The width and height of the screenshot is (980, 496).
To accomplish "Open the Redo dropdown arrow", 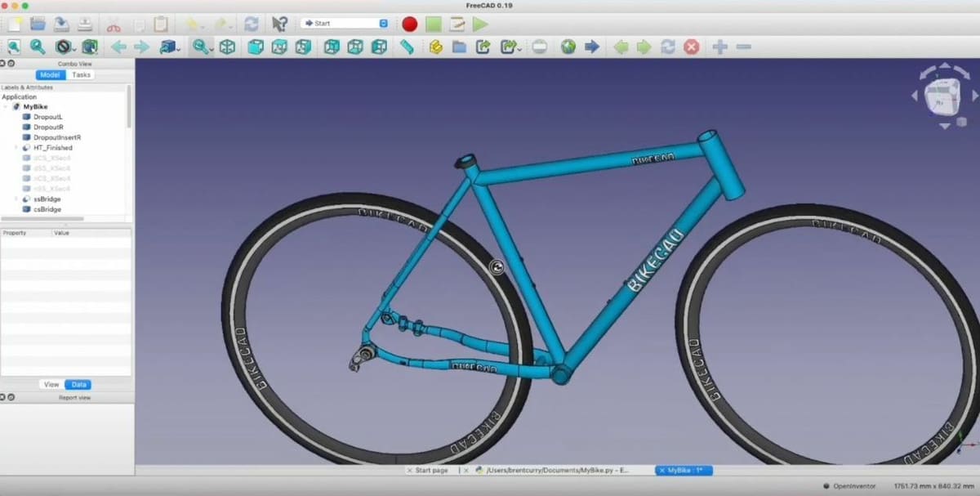I will (231, 28).
